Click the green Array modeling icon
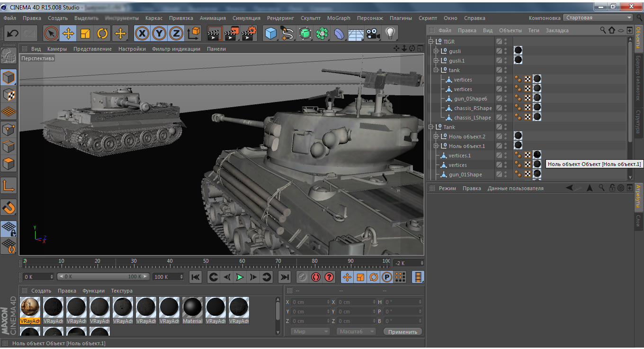644x349 pixels. click(x=322, y=34)
